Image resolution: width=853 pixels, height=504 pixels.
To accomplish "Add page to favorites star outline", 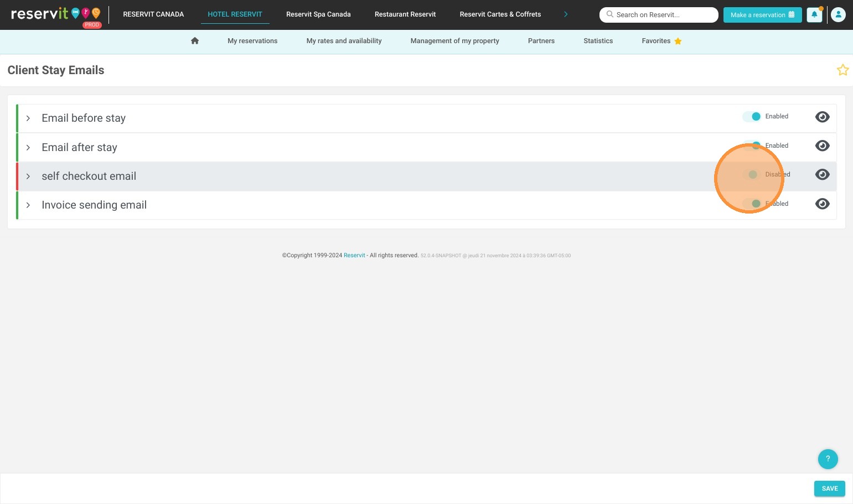I will coord(842,70).
